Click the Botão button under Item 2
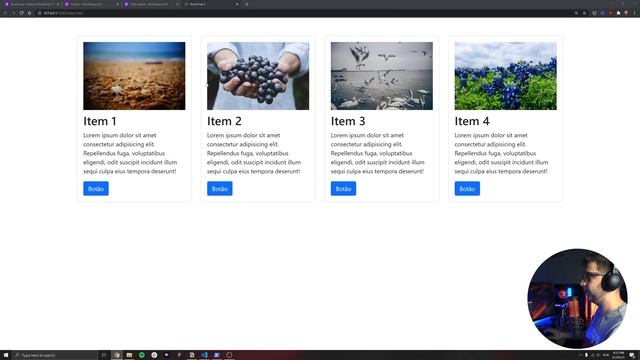 pos(220,189)
